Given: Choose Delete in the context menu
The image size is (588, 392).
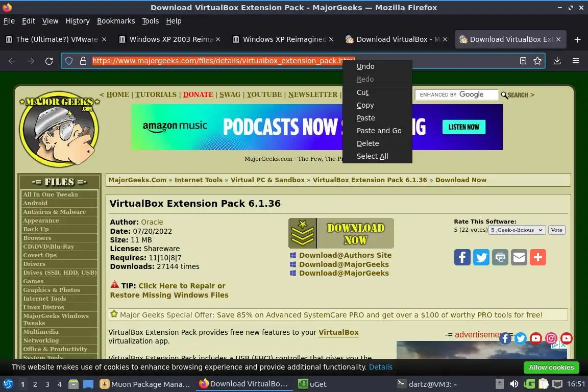Looking at the screenshot, I should [x=377, y=143].
